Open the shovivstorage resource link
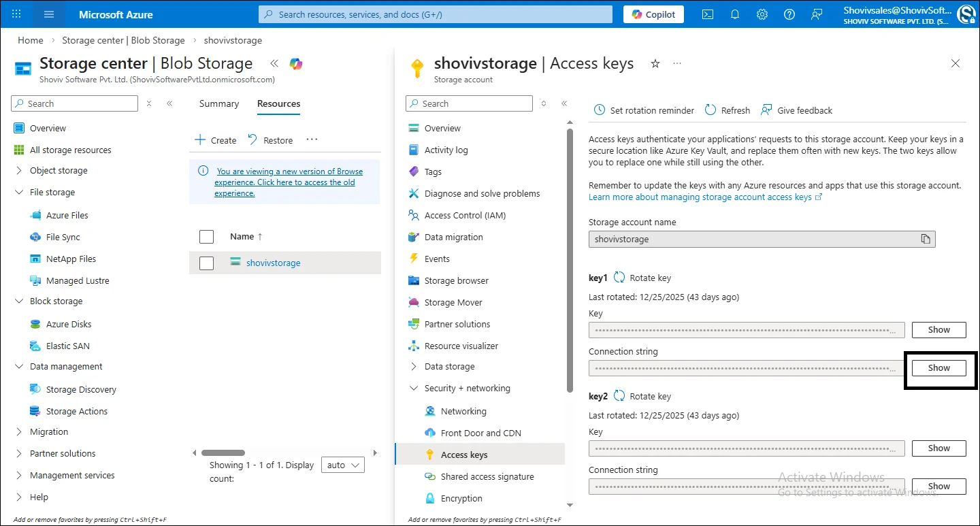The image size is (980, 526). (x=273, y=263)
